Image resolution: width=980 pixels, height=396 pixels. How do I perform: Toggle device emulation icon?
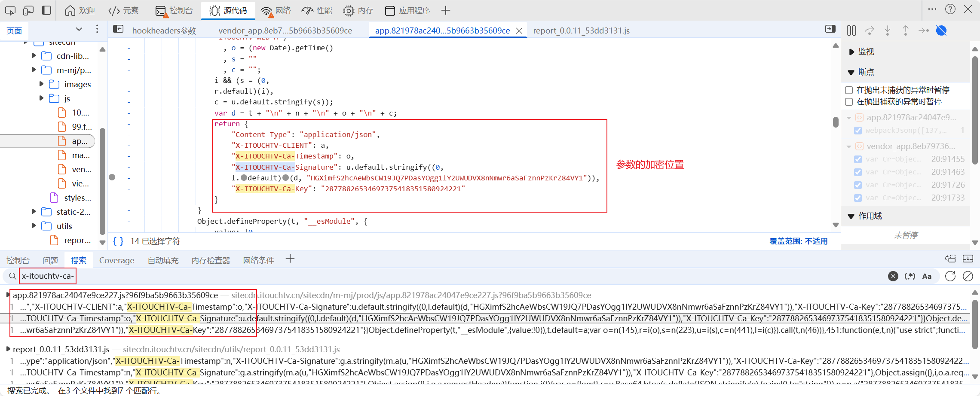pyautogui.click(x=28, y=10)
